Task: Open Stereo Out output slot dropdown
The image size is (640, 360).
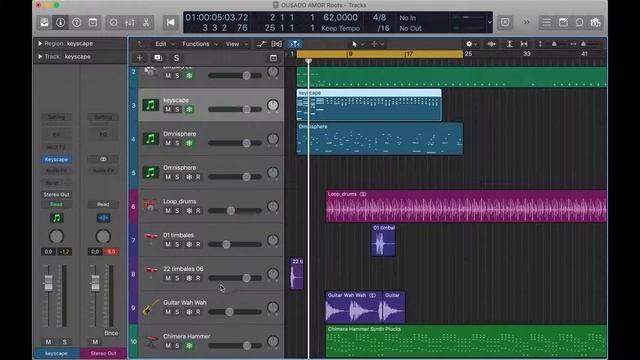Action: 56,194
